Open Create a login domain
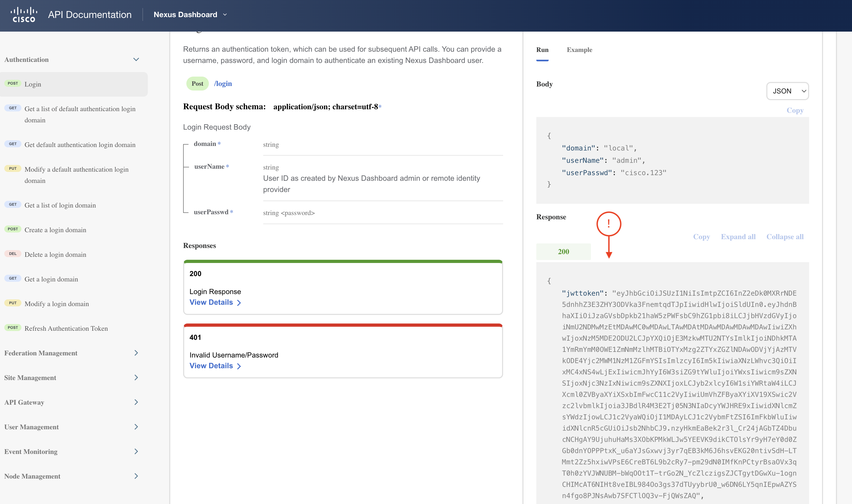 point(55,230)
